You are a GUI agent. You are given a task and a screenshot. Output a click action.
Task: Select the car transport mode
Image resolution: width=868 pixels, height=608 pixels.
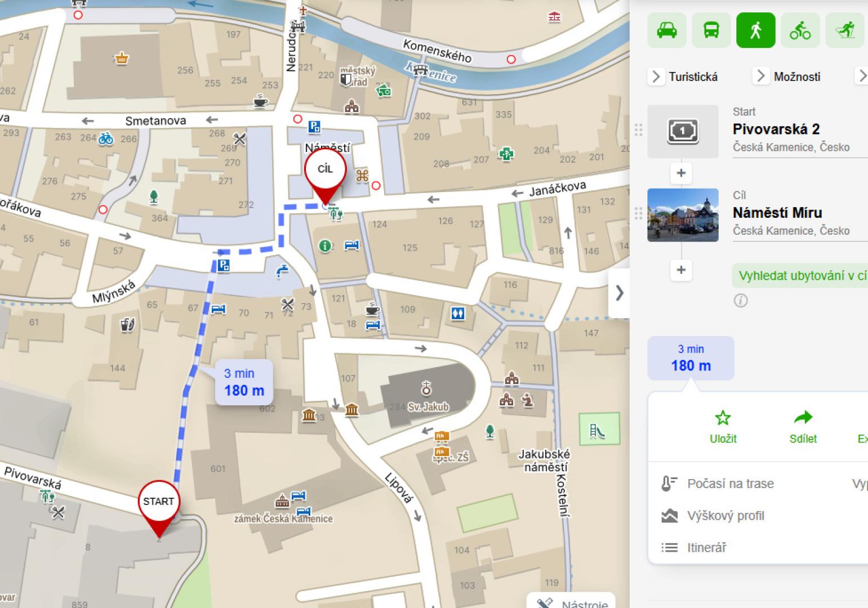point(666,30)
